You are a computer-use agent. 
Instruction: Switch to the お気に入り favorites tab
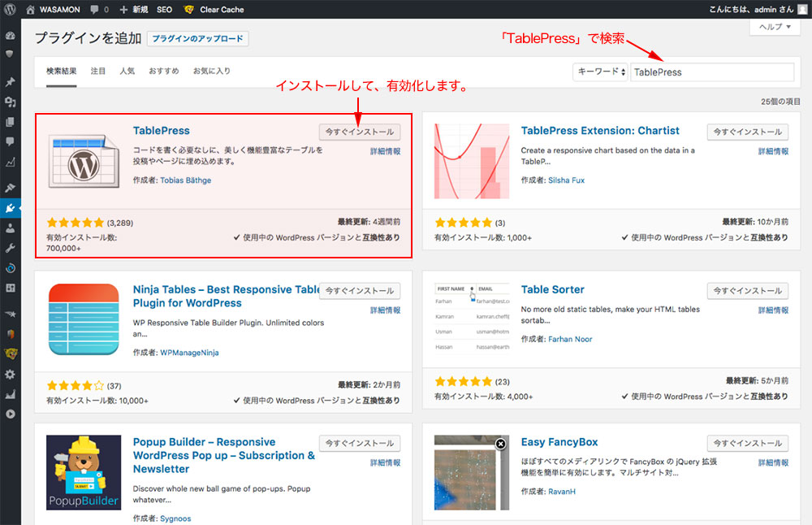click(x=211, y=71)
